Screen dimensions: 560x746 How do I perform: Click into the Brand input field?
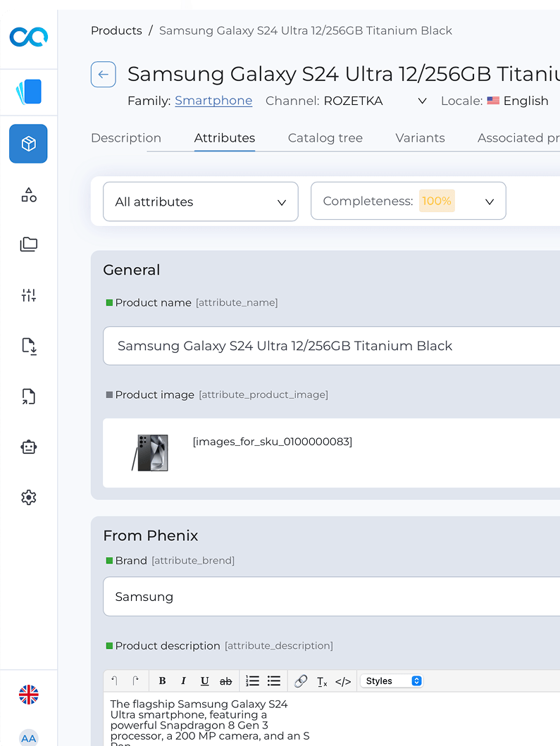[332, 597]
